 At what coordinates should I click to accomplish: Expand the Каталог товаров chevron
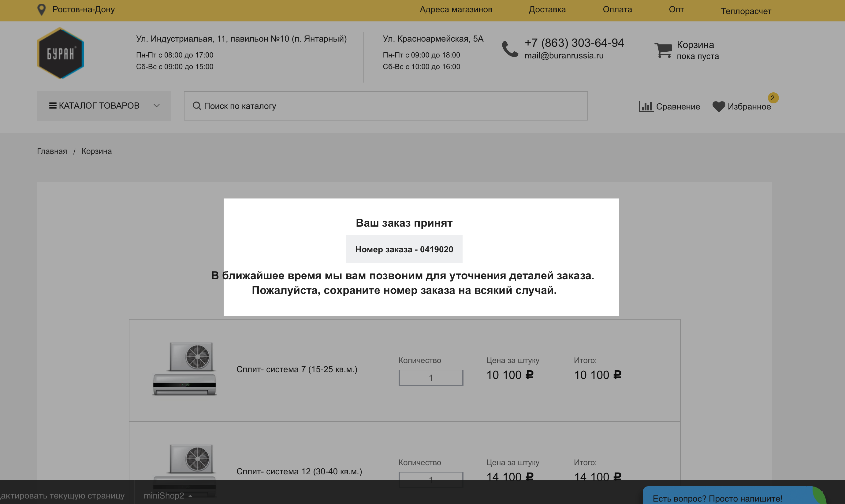pyautogui.click(x=156, y=106)
